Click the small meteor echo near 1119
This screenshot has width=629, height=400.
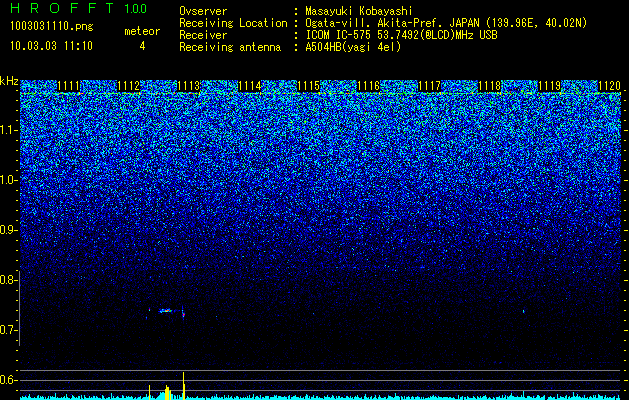(x=523, y=311)
